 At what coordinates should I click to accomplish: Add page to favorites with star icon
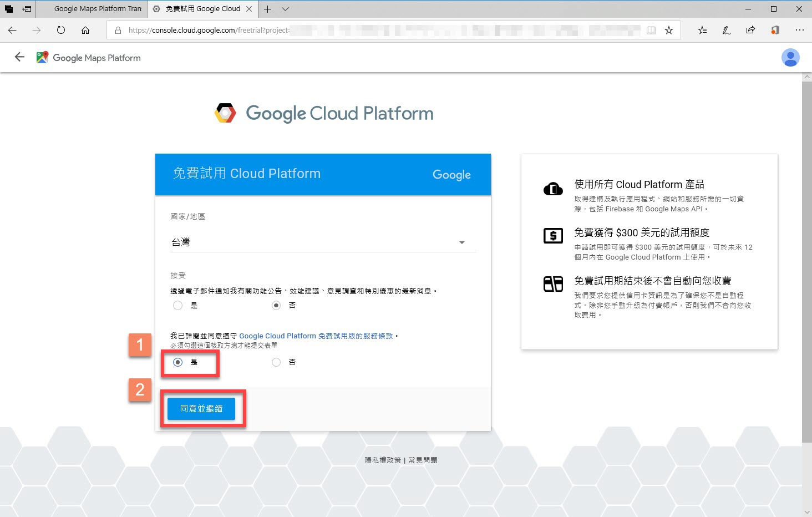pyautogui.click(x=669, y=31)
